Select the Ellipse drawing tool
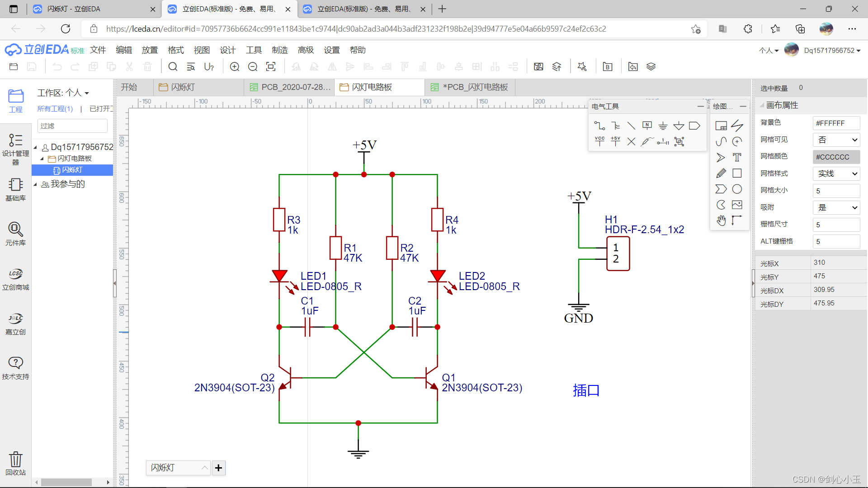The image size is (868, 488). [x=737, y=189]
